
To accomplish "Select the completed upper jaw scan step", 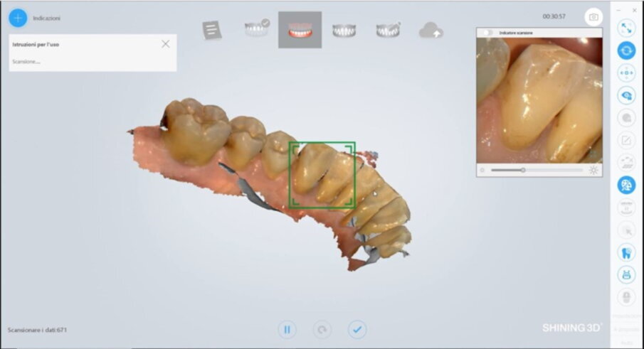I will click(257, 28).
